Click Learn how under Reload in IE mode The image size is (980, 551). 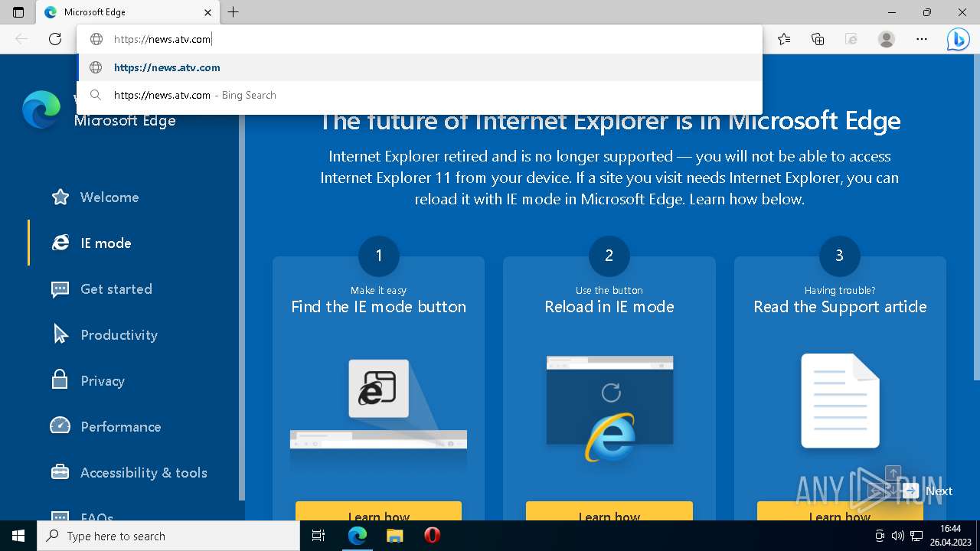609,511
